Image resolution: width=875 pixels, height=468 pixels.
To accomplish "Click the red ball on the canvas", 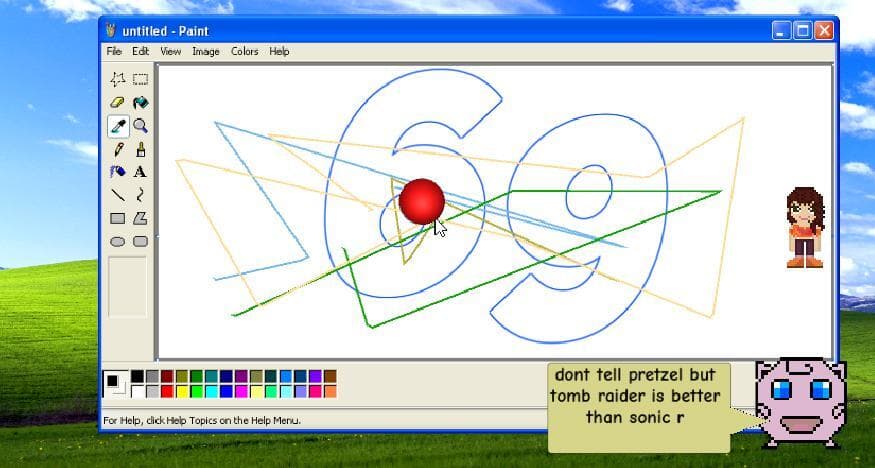I will 422,201.
